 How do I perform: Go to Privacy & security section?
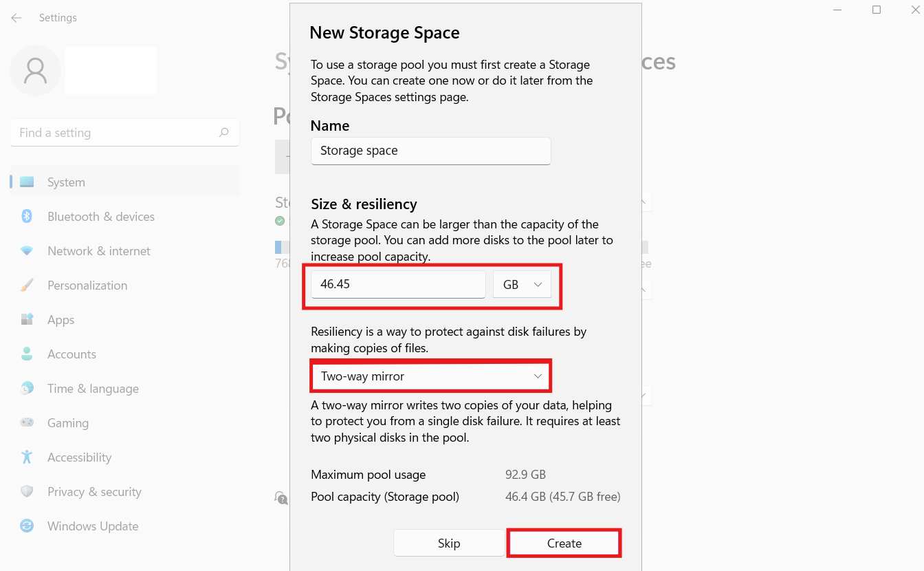tap(94, 492)
